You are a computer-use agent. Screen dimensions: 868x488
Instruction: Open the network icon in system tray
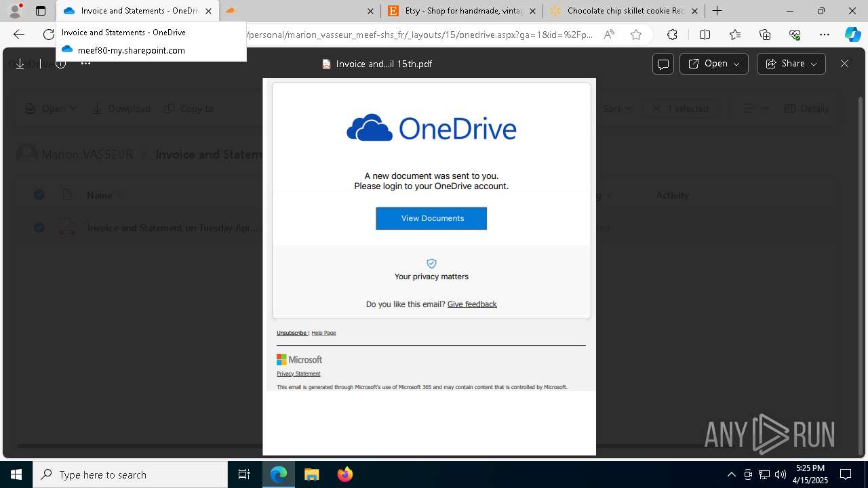764,474
